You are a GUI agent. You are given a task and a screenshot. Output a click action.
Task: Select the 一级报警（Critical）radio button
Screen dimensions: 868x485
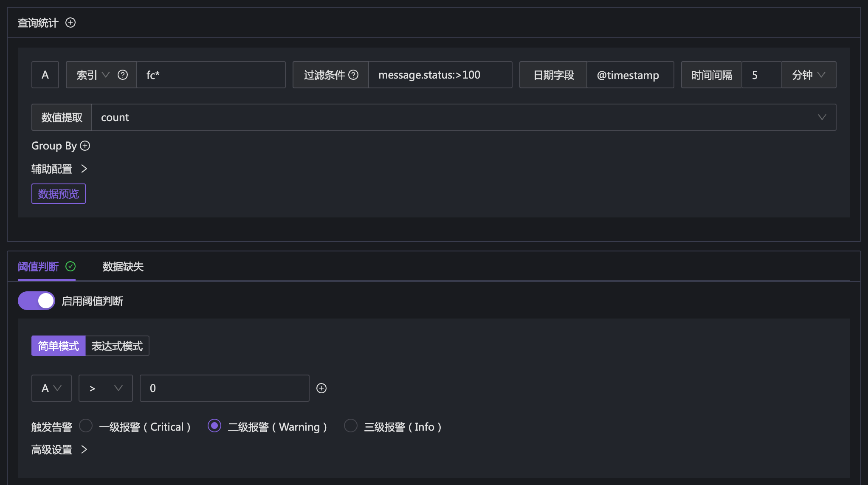(x=86, y=426)
